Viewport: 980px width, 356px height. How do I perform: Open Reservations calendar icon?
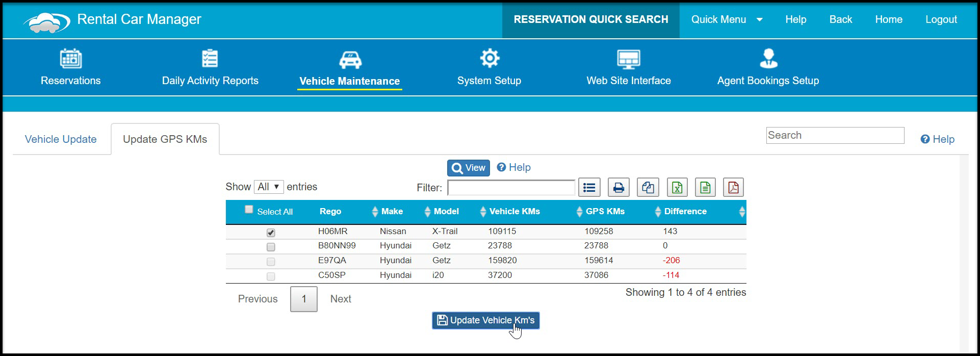[71, 59]
